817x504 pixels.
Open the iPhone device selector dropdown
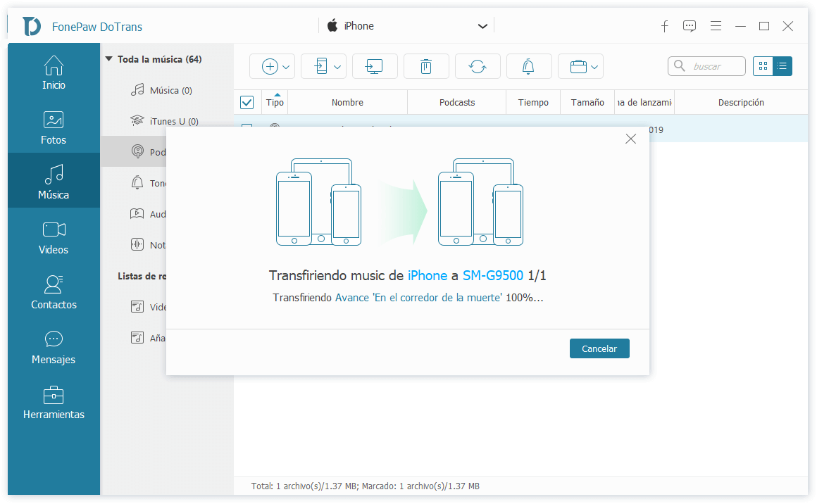[x=406, y=25]
